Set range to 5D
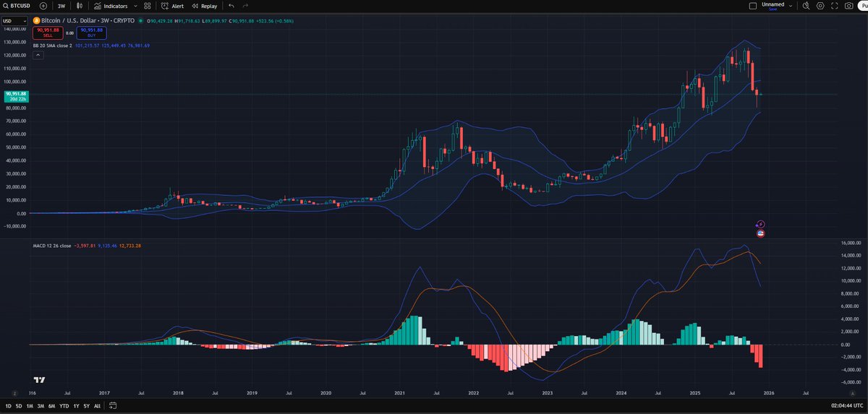 [19, 406]
